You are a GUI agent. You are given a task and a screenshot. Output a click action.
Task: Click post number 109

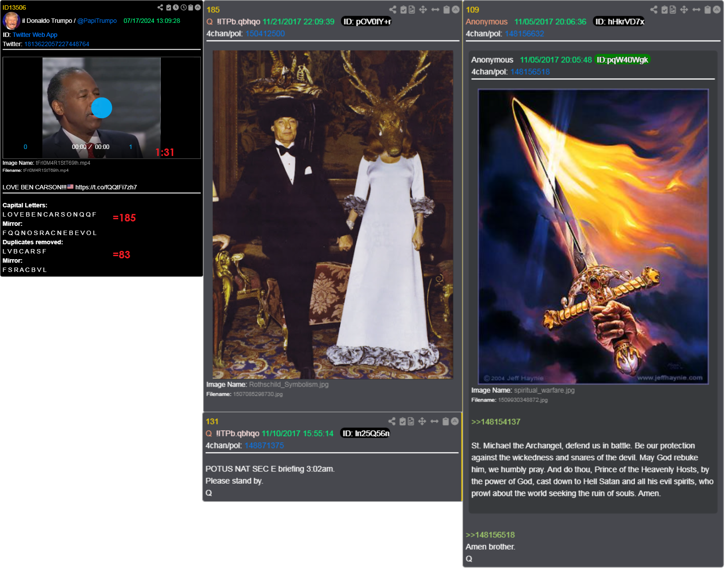click(x=473, y=10)
